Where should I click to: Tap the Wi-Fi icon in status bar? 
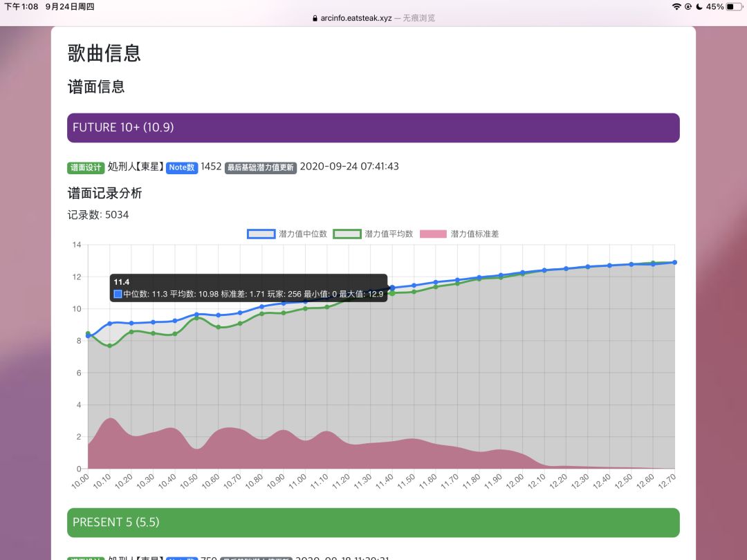point(676,6)
